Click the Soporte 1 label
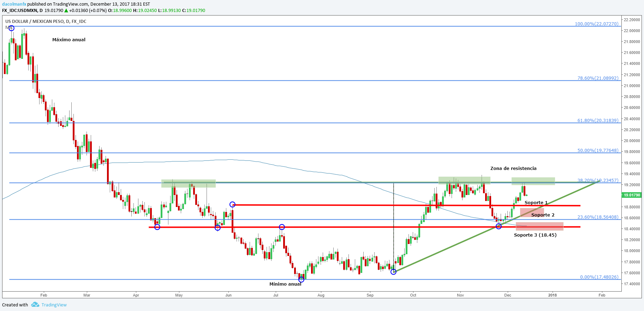 (536, 203)
